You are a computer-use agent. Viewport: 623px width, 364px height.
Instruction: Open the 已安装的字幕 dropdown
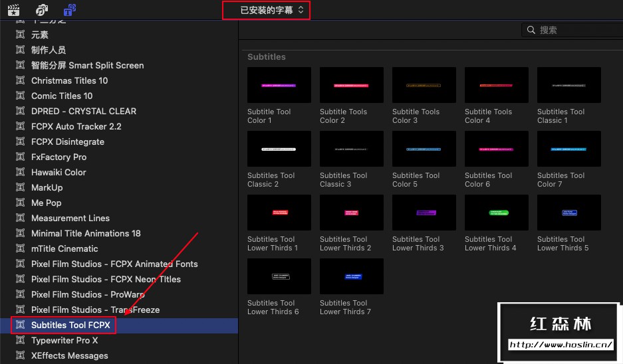pos(272,10)
